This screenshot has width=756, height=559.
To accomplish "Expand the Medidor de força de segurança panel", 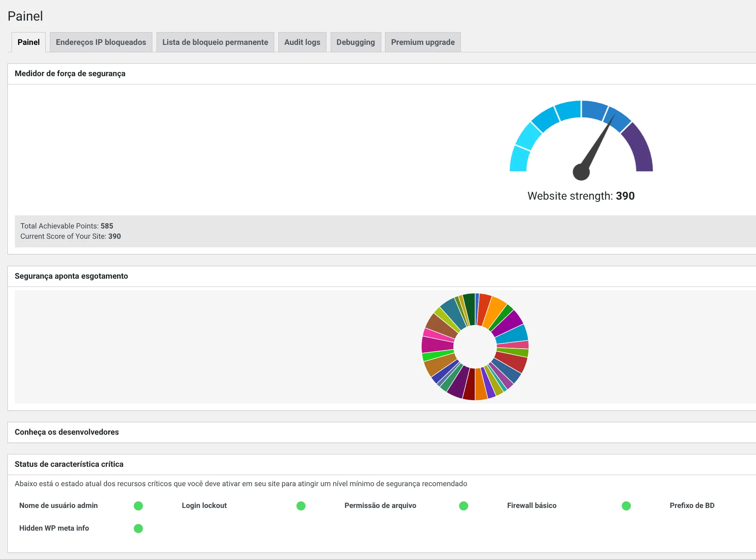I will (x=70, y=74).
